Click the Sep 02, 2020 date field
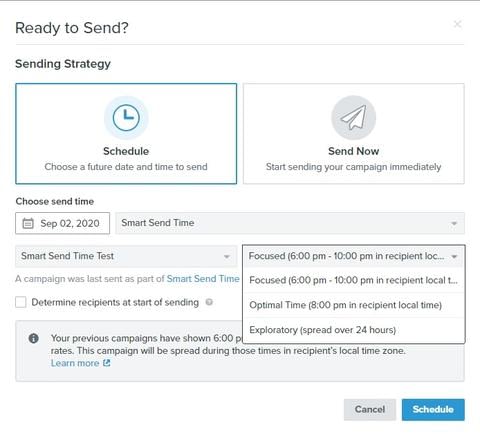 click(x=62, y=223)
